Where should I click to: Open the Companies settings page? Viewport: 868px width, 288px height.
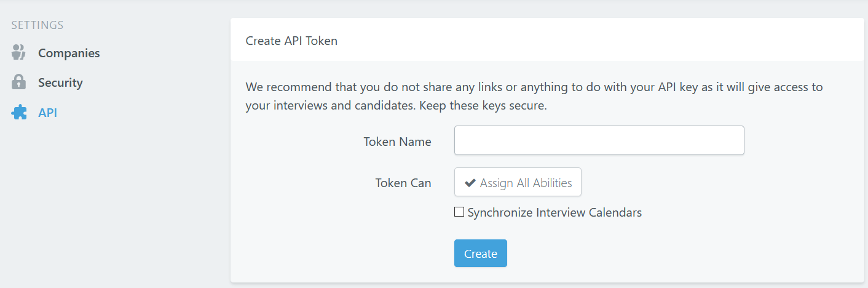click(68, 53)
